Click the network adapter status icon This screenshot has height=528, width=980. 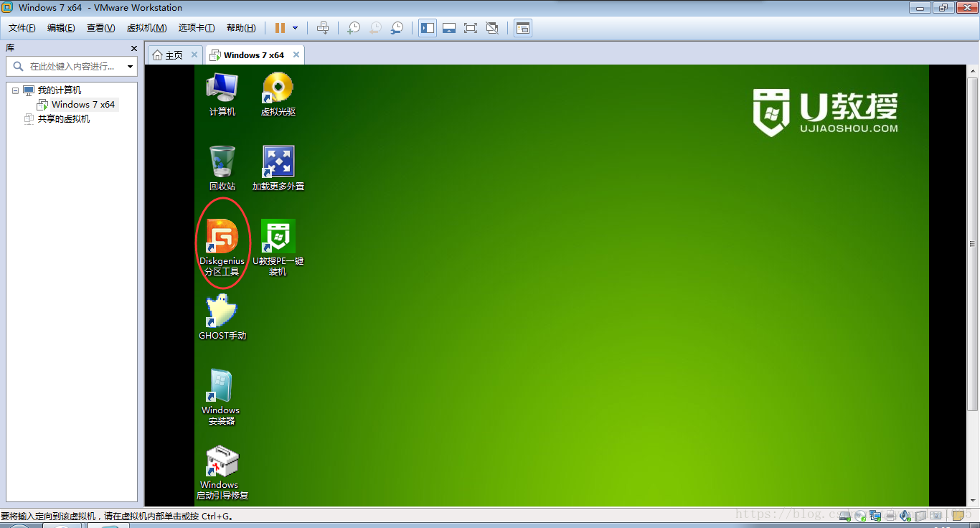[x=875, y=516]
